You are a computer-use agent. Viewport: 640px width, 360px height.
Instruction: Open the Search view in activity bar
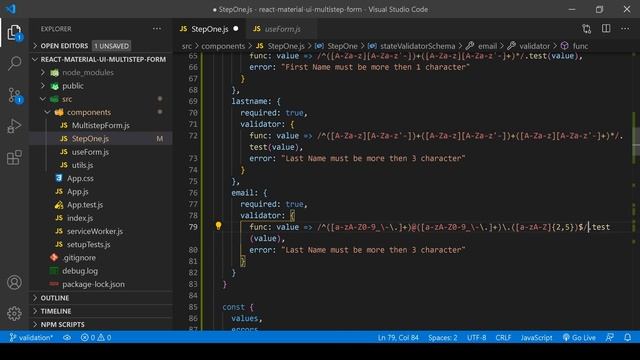point(14,63)
